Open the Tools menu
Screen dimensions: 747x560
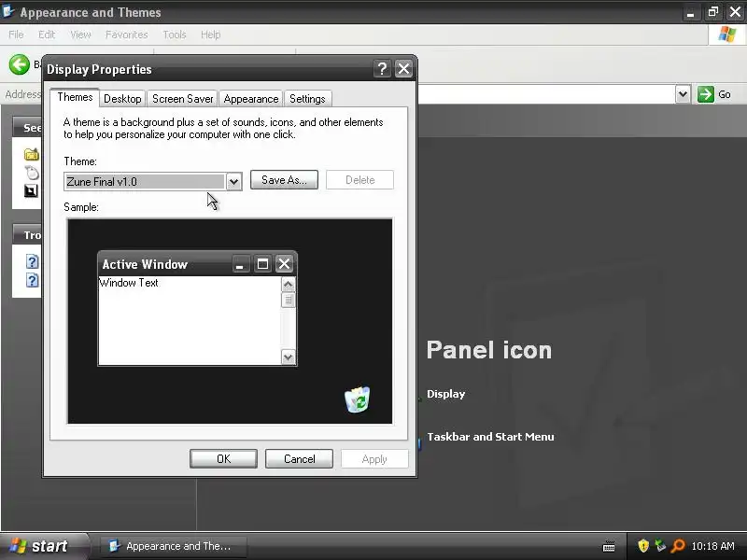175,35
